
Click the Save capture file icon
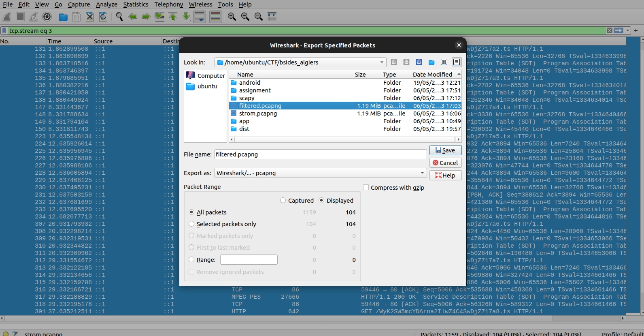click(x=77, y=17)
